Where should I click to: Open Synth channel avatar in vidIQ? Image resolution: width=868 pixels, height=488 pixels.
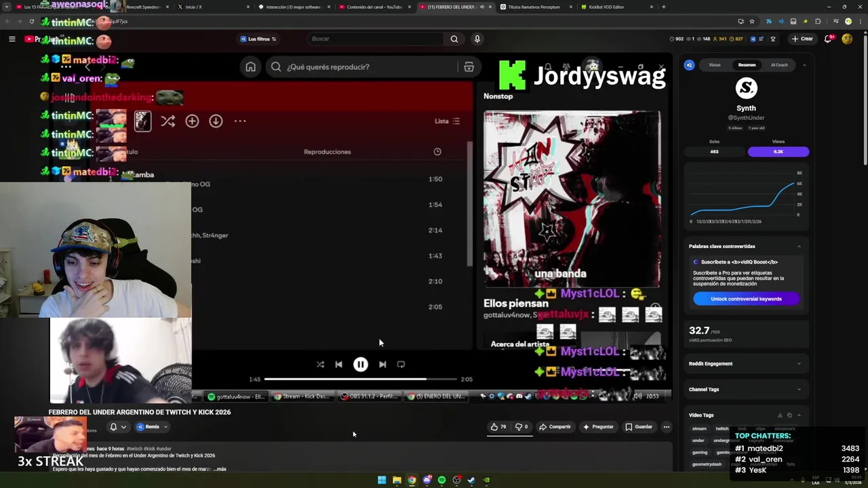tap(746, 88)
